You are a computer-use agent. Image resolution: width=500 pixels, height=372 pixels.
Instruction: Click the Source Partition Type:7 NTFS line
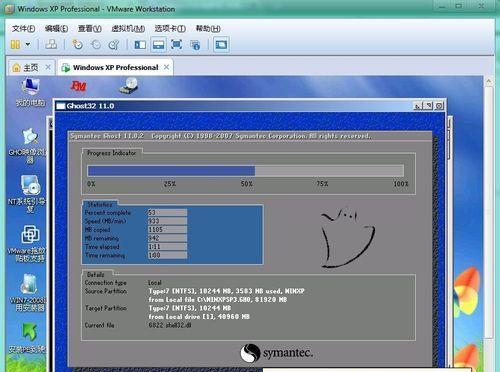click(227, 291)
